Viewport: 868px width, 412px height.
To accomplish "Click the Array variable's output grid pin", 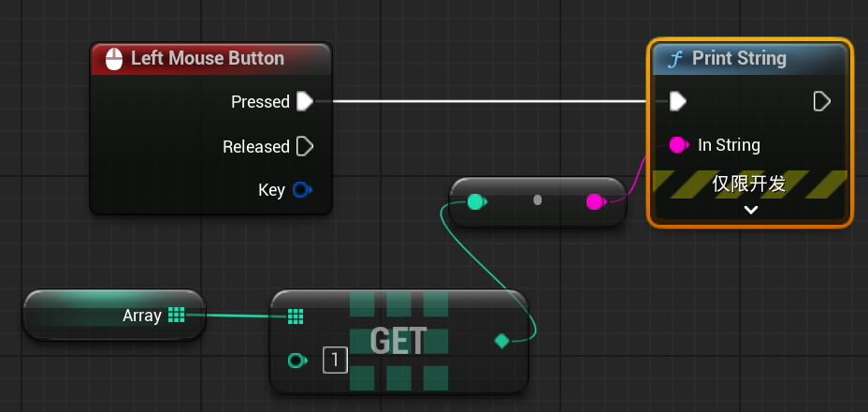I will [x=176, y=316].
